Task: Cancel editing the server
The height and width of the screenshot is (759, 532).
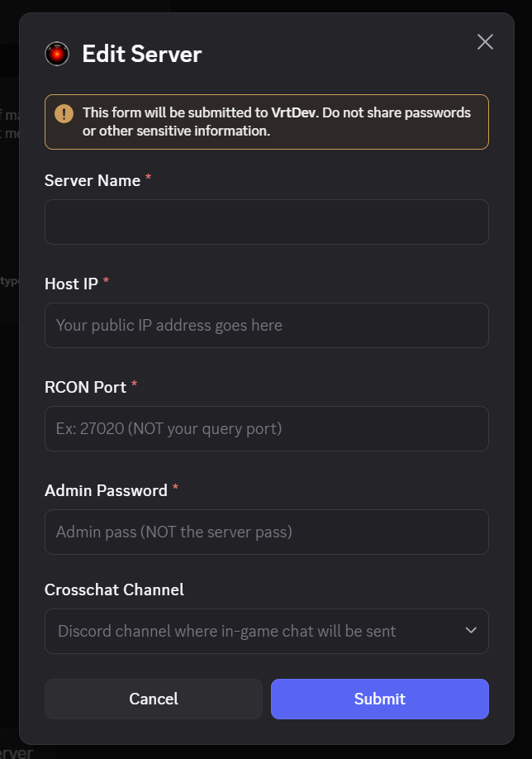Action: tap(153, 699)
